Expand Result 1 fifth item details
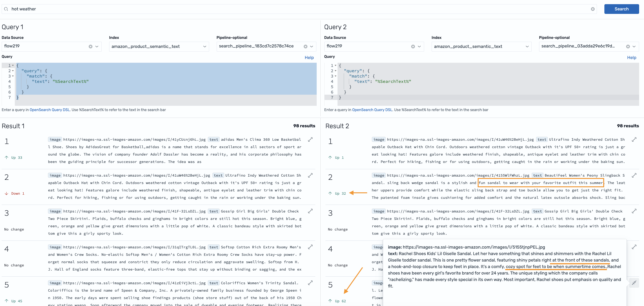Viewport: 644px width, 306px height. [310, 283]
